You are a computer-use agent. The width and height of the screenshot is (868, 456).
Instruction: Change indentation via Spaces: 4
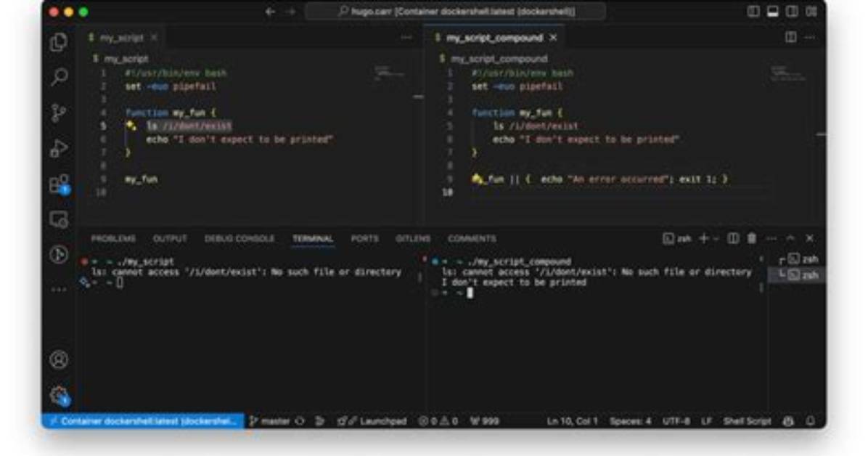631,421
